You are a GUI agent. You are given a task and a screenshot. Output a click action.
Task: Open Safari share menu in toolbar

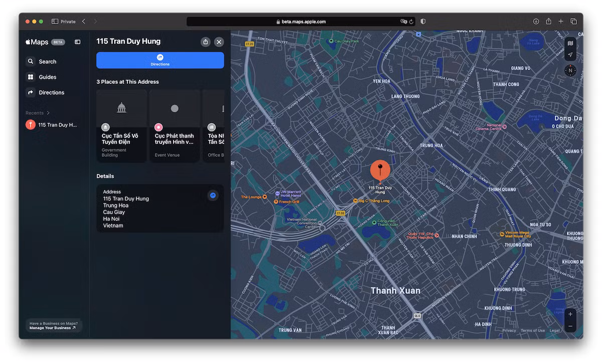(549, 21)
